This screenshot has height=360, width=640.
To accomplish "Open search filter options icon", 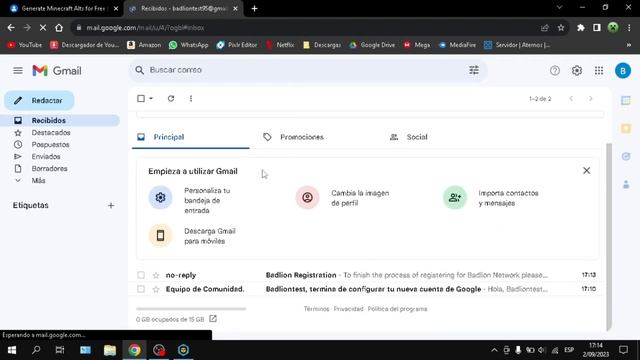I will pyautogui.click(x=473, y=70).
